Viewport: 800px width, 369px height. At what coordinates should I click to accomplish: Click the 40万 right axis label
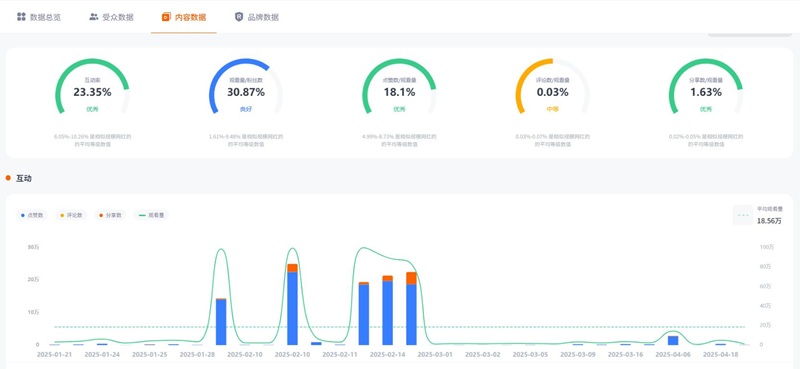point(766,306)
